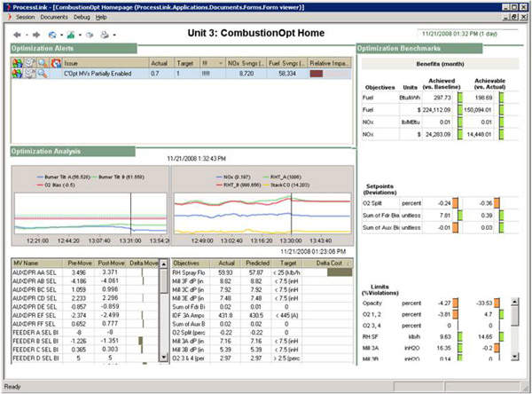Open dropdown arrow beside globe icon
The width and height of the screenshot is (532, 394).
(61, 35)
